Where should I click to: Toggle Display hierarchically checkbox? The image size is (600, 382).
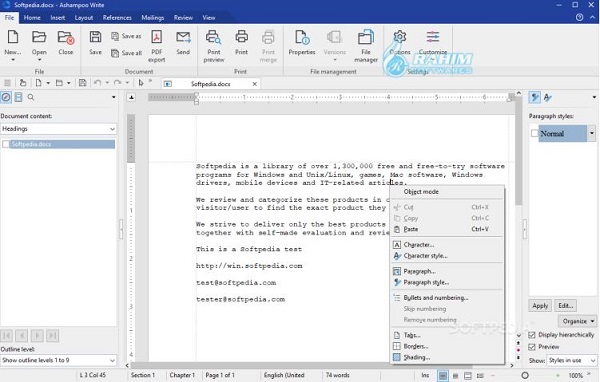pos(532,335)
